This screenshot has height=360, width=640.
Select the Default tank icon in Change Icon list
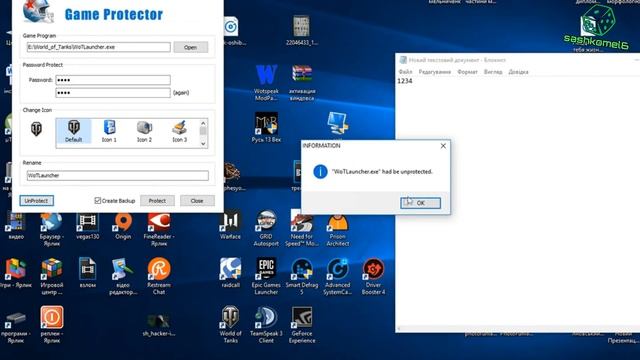(x=73, y=131)
